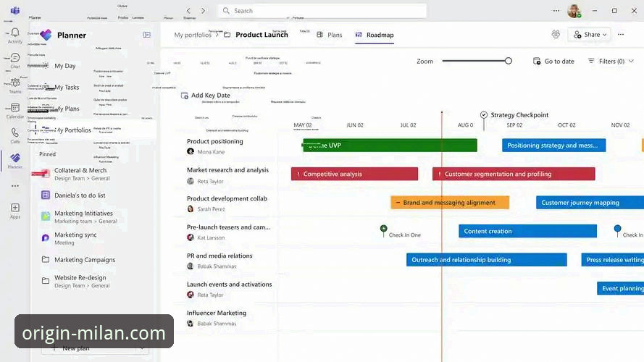Select My Portfolios in Planner
Viewport: 644px width, 362px height.
pos(74,130)
